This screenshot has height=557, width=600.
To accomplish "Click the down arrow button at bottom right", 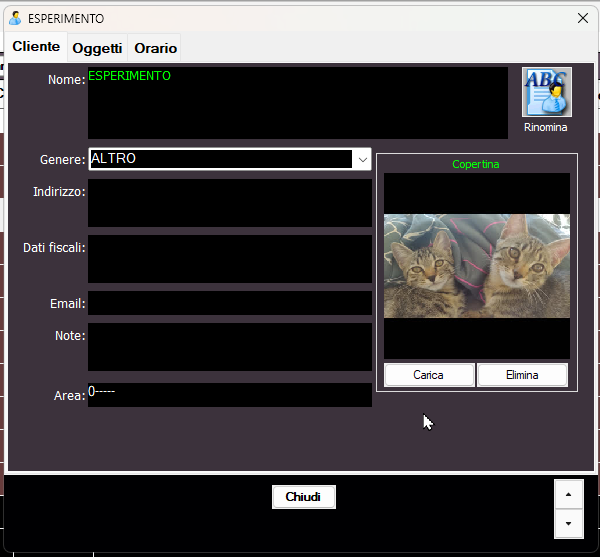I will (568, 523).
